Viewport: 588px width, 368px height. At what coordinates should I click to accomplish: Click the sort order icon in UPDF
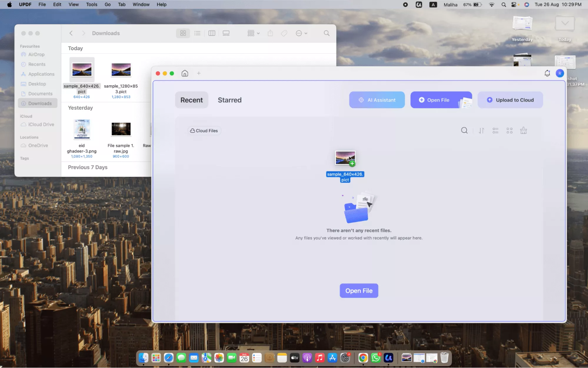click(x=481, y=130)
